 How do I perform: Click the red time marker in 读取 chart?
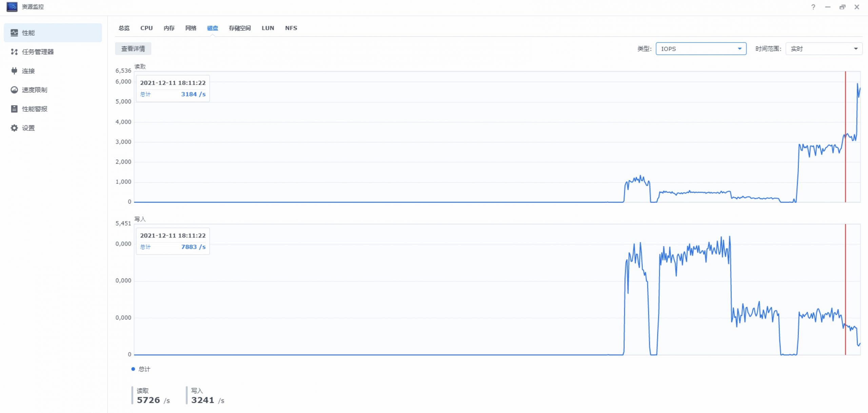pos(845,137)
